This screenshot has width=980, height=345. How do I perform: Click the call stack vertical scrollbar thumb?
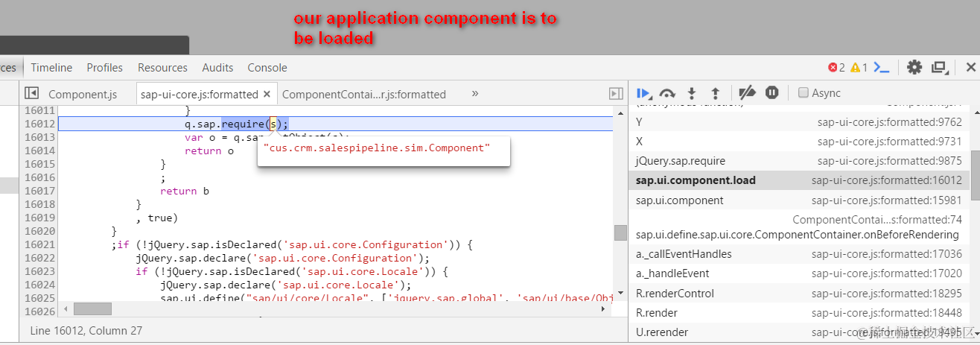tap(975, 176)
